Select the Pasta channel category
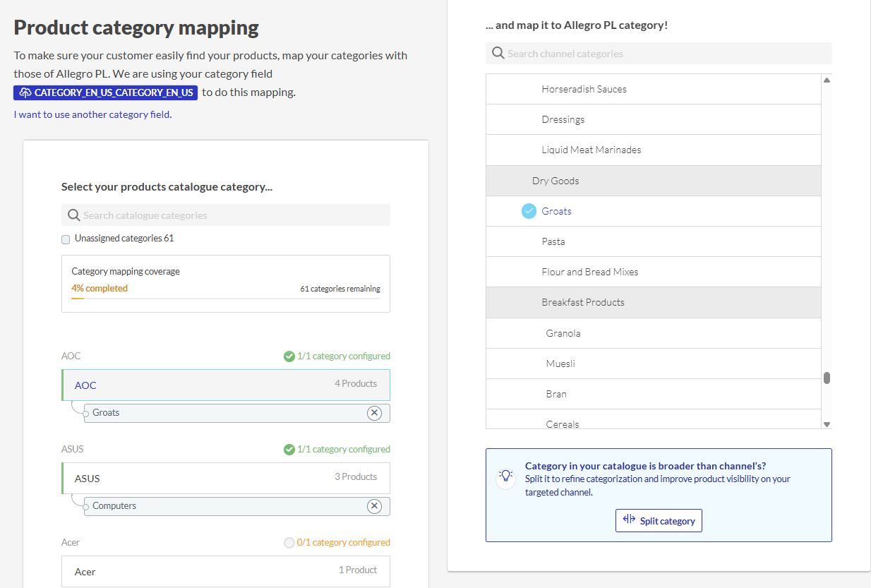871x588 pixels. (553, 241)
